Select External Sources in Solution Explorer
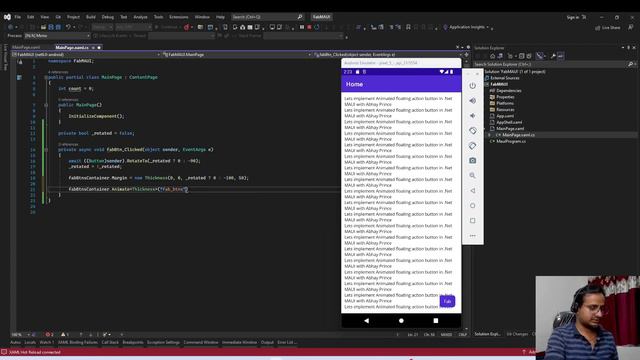This screenshot has width=640, height=360. (505, 78)
